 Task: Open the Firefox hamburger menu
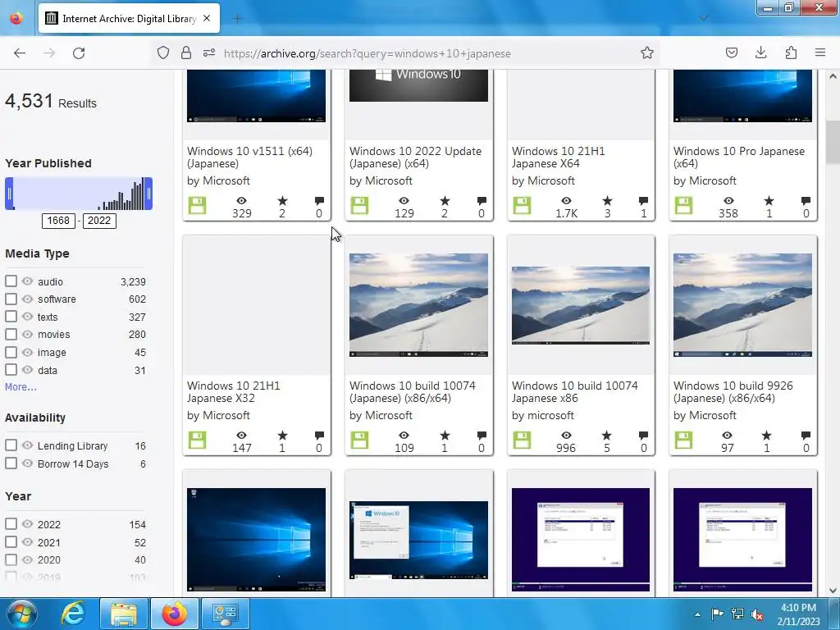[x=820, y=52]
